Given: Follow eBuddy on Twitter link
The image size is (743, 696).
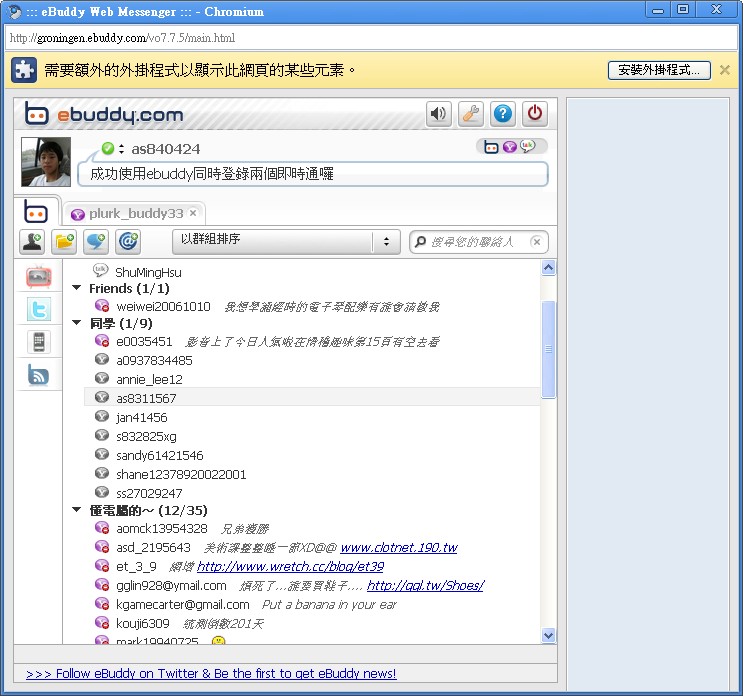Looking at the screenshot, I should pyautogui.click(x=211, y=673).
